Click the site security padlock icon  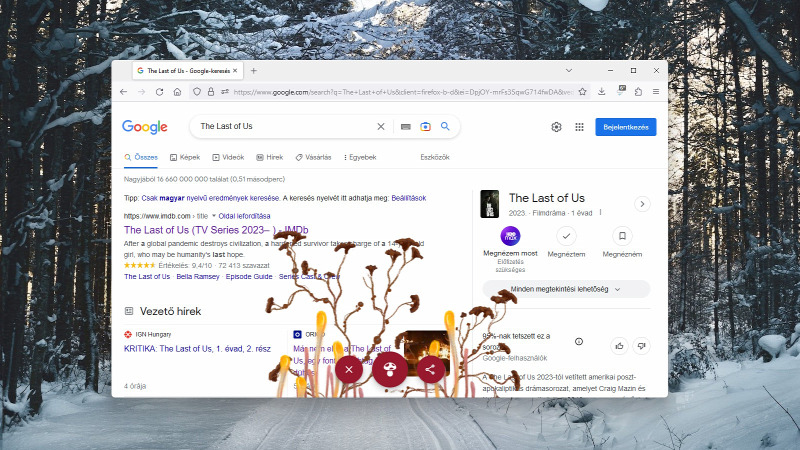pos(211,92)
